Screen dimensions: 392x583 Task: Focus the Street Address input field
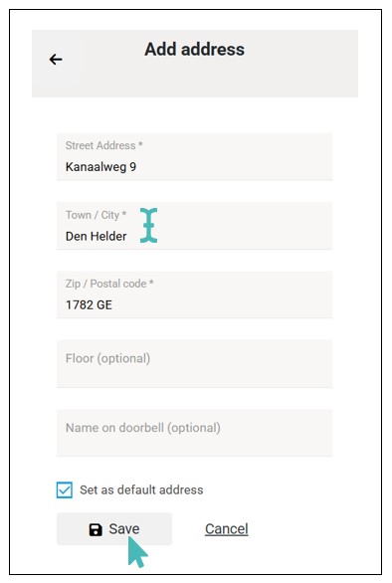pos(194,157)
